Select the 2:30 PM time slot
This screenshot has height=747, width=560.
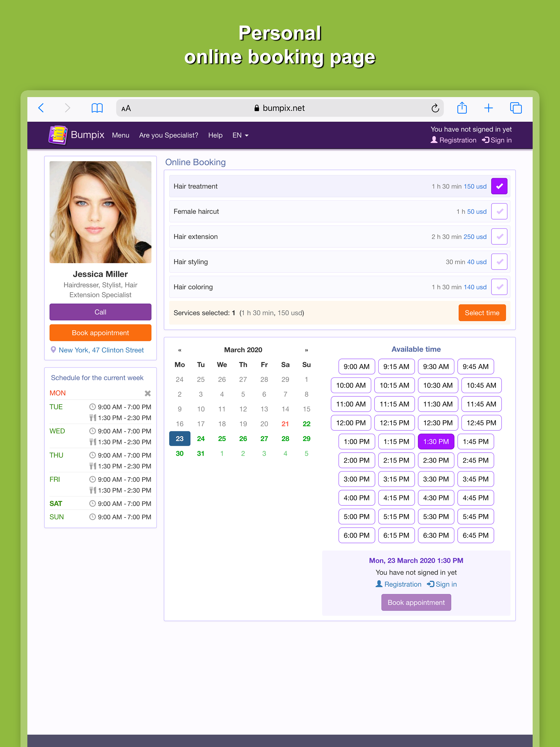click(436, 460)
